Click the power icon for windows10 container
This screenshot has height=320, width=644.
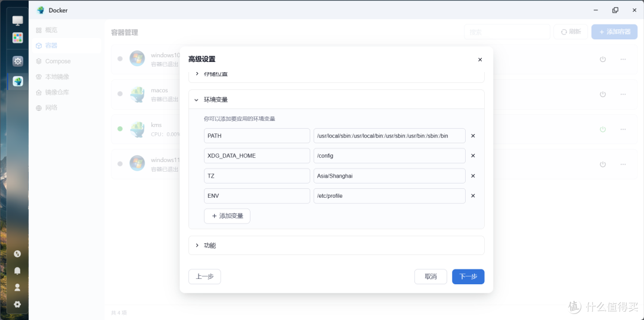tap(602, 59)
